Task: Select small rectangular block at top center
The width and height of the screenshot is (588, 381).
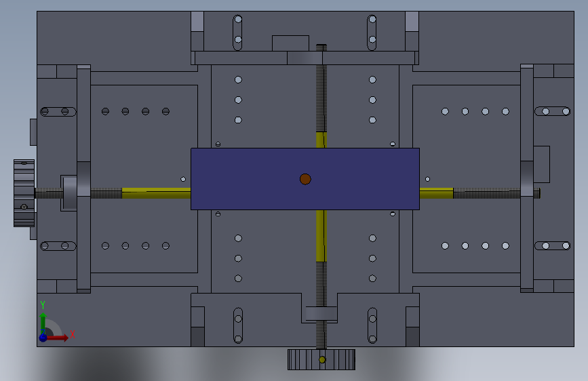Action: (291, 43)
